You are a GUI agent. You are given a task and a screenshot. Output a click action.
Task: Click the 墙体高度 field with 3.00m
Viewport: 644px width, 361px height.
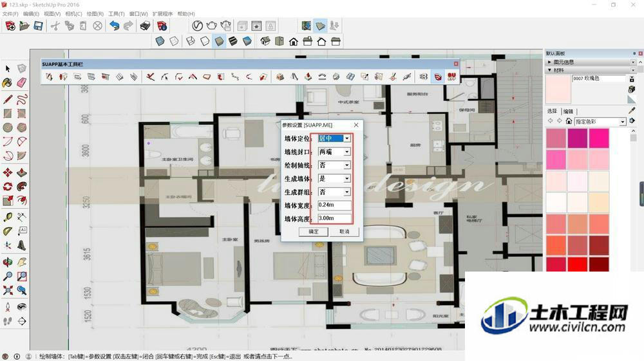click(334, 218)
